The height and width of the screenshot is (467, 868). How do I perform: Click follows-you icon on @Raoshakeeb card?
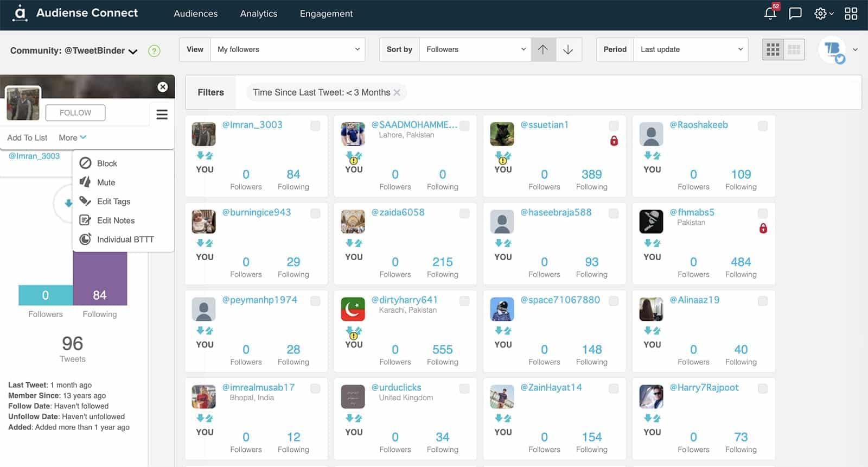[x=652, y=156]
